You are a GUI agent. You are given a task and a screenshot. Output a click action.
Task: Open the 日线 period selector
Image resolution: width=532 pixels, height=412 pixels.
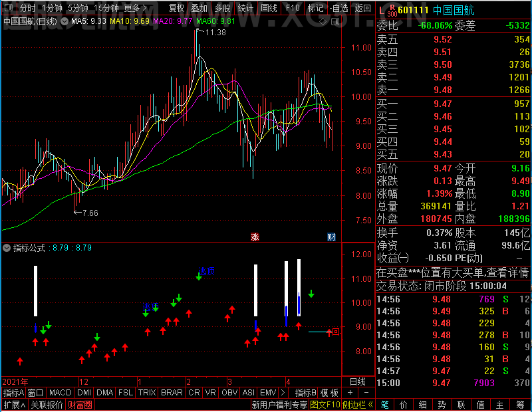pyautogui.click(x=358, y=382)
